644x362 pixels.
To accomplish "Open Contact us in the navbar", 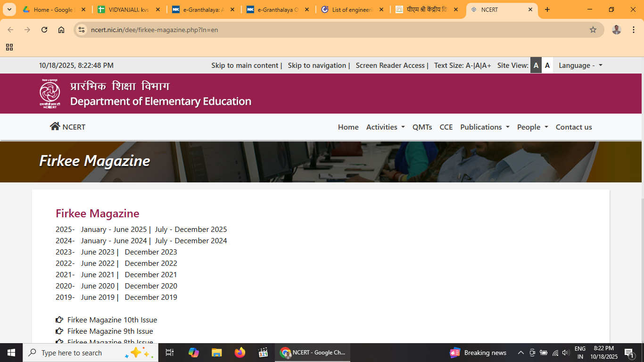I will point(573,127).
